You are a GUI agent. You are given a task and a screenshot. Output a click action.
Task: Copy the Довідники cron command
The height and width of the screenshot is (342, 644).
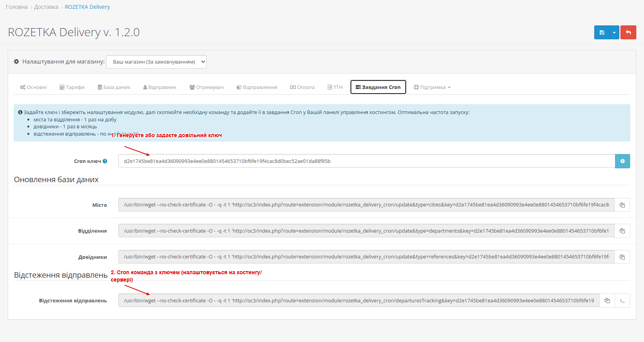[622, 257]
